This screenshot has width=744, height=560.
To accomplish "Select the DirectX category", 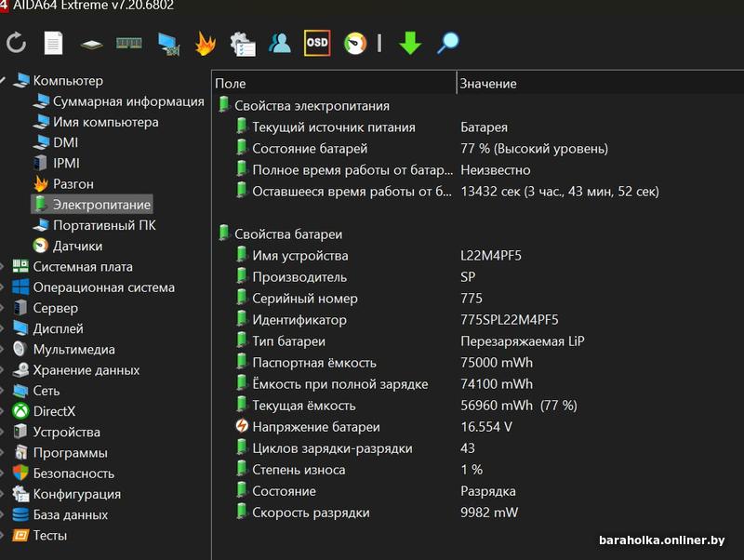I will tap(44, 411).
